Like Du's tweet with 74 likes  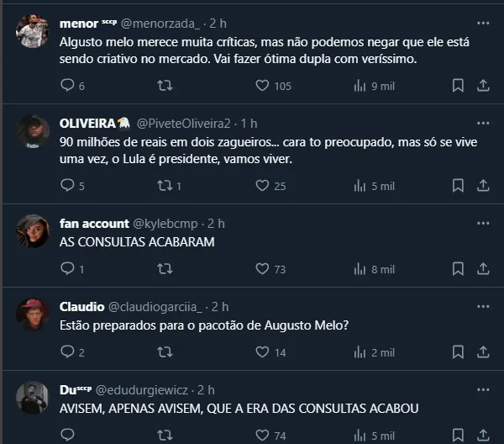(262, 435)
